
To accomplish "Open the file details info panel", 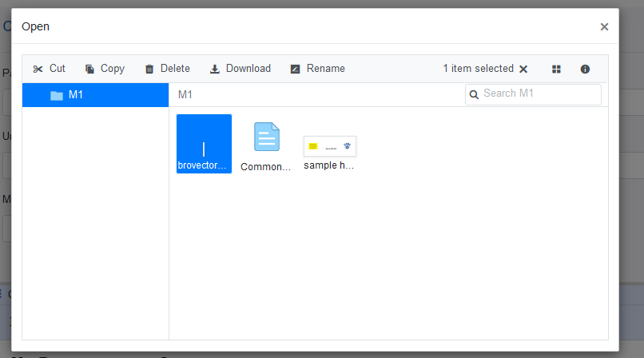I will [585, 70].
